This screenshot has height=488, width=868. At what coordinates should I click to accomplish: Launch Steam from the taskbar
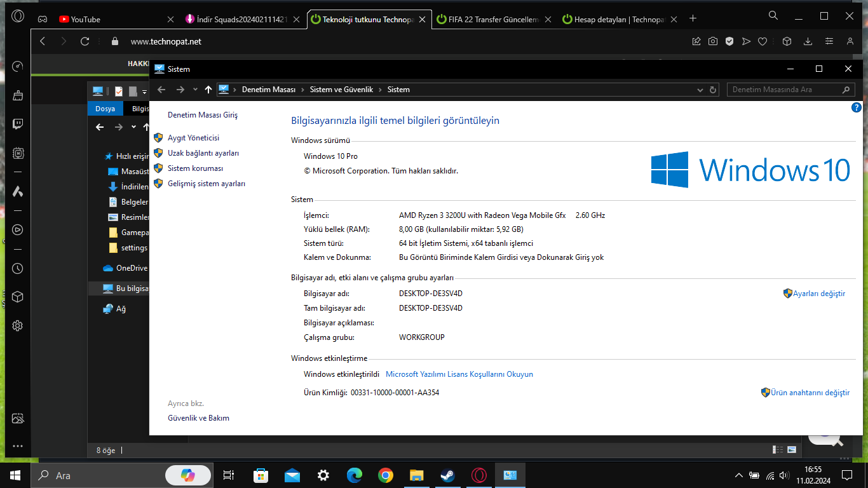(447, 475)
